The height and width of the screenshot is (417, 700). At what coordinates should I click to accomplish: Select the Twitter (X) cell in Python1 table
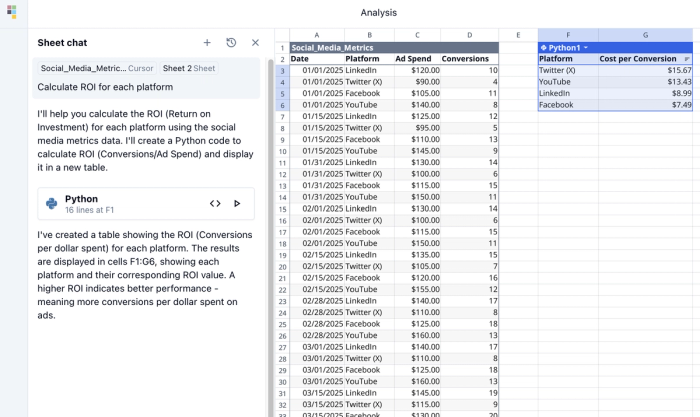568,71
